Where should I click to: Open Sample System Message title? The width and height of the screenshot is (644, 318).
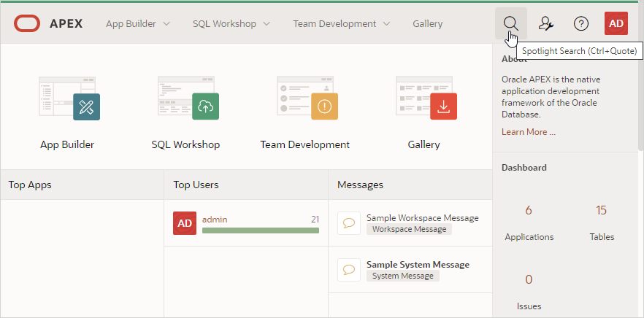pyautogui.click(x=418, y=265)
